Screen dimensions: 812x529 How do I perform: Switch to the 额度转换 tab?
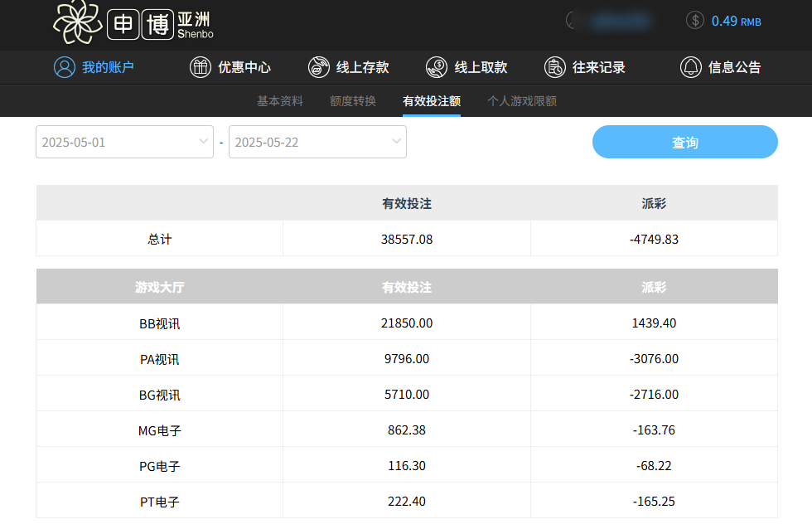click(x=354, y=100)
